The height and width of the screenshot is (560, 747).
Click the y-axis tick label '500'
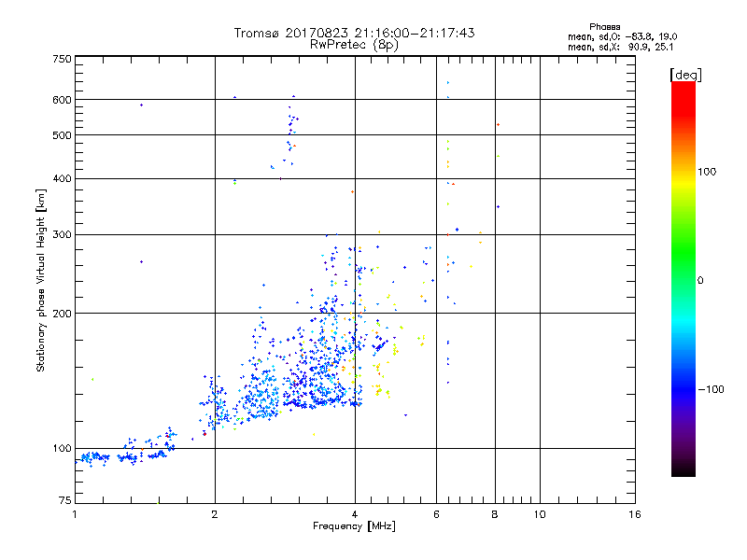tap(62, 135)
